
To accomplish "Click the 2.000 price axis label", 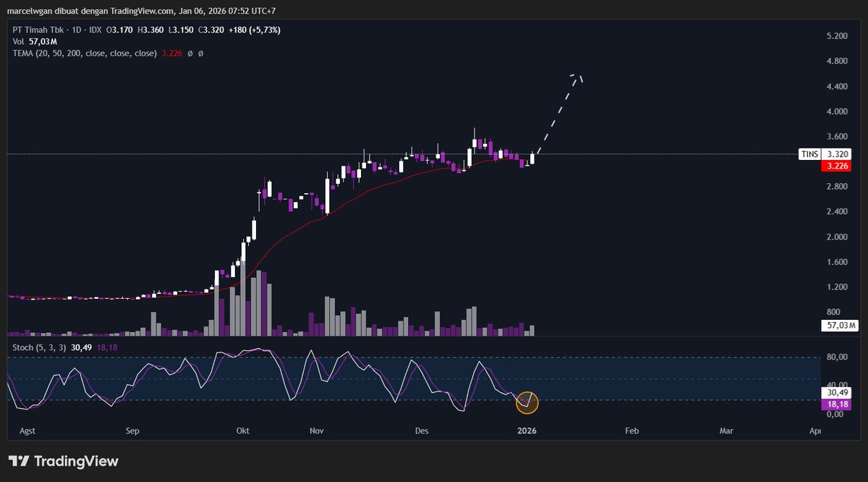I will [836, 237].
